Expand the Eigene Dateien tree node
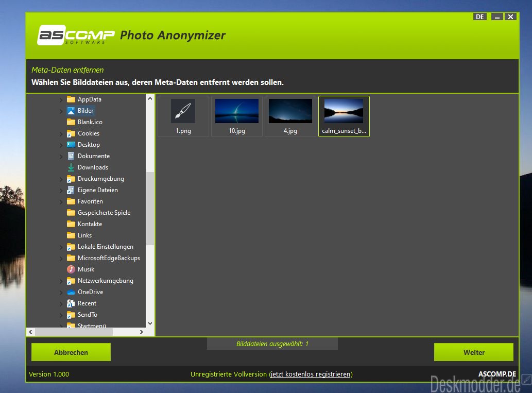Screen dimensions: 532x393 (61, 191)
